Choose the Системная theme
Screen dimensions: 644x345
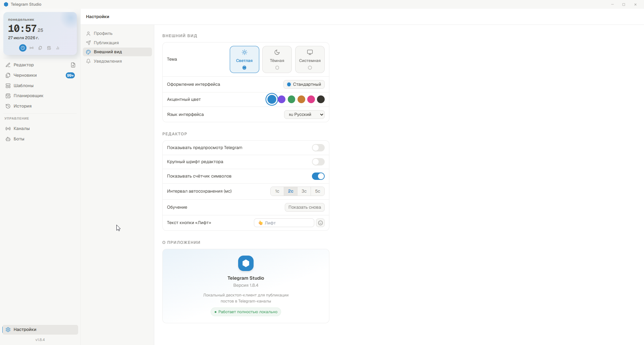tap(310, 59)
